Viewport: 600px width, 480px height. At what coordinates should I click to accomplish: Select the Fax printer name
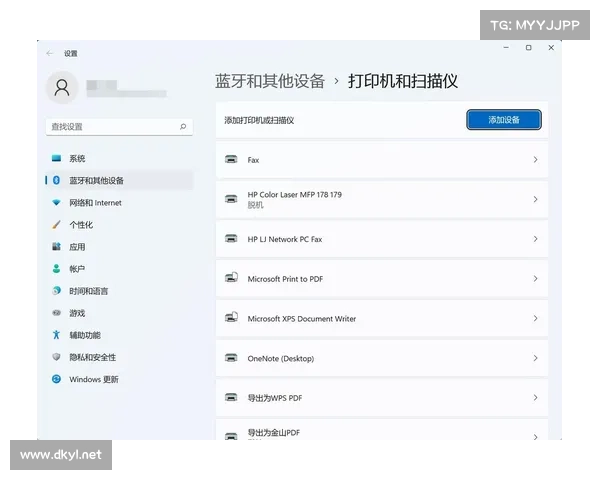click(253, 160)
